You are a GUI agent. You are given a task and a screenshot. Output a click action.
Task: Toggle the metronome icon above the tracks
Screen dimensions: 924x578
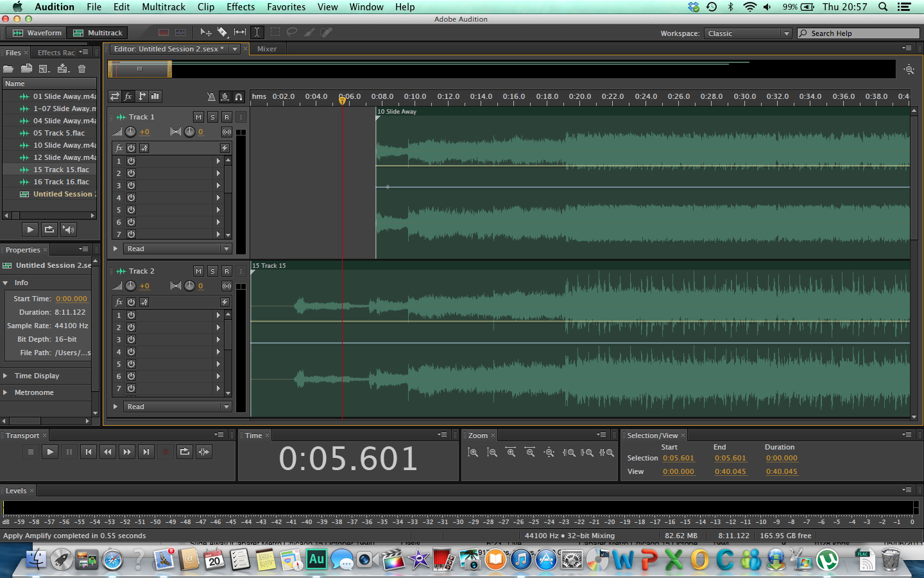(x=211, y=97)
